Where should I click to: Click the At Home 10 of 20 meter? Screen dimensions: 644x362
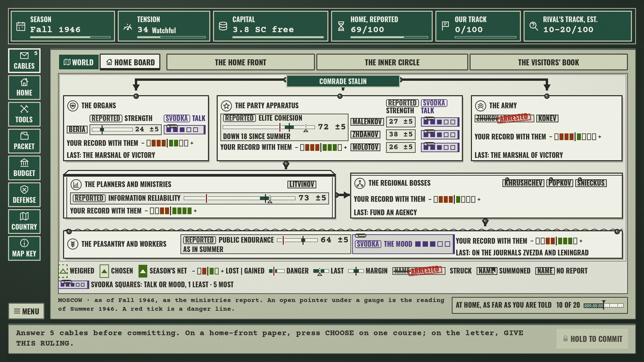[x=603, y=305]
